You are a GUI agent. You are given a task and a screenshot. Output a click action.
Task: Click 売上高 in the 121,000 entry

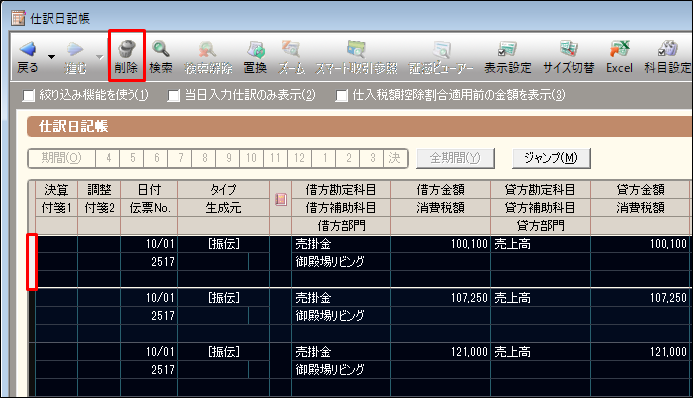[x=512, y=352]
